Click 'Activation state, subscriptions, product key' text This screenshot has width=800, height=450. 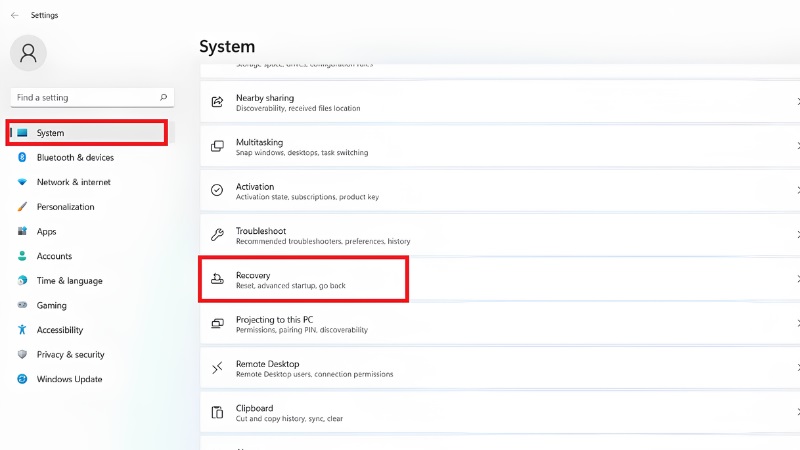(307, 197)
